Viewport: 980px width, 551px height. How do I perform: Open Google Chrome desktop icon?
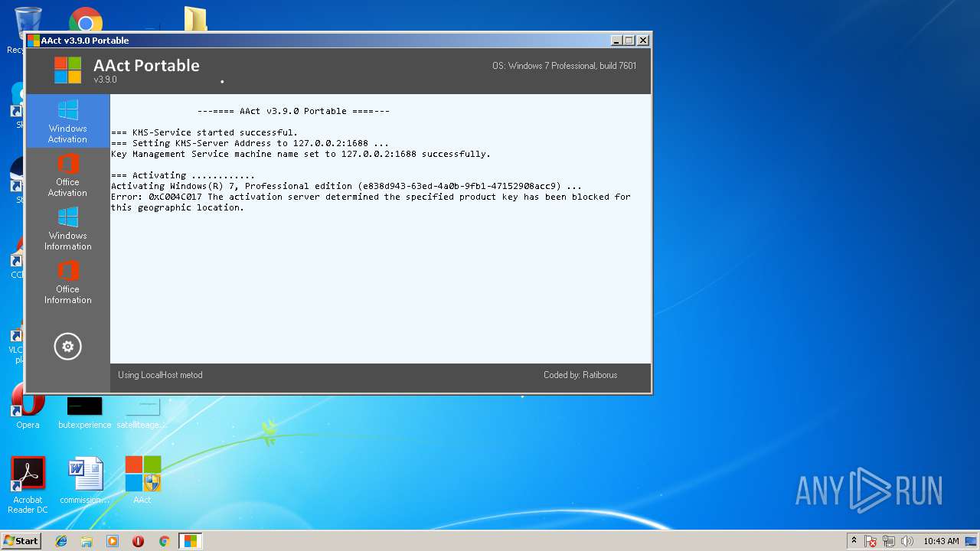coord(86,20)
